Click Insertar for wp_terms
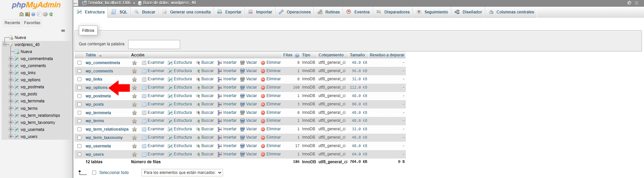The height and width of the screenshot is (178, 644). tap(227, 121)
